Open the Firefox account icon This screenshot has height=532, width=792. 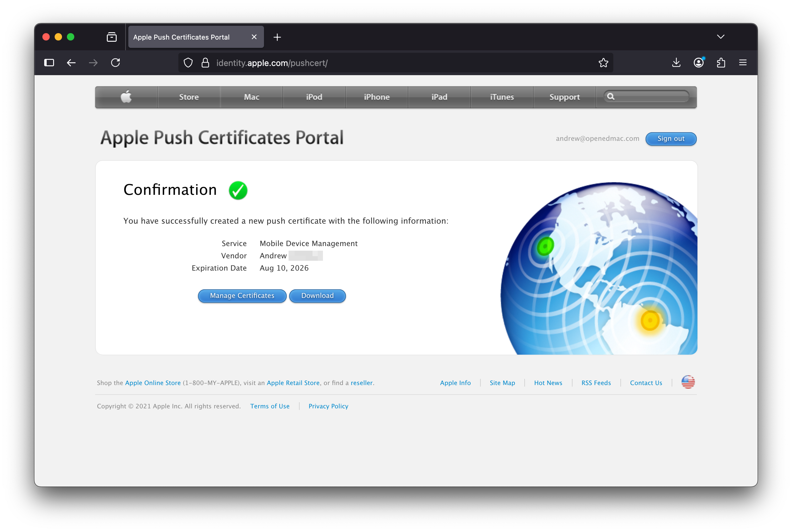pos(698,63)
